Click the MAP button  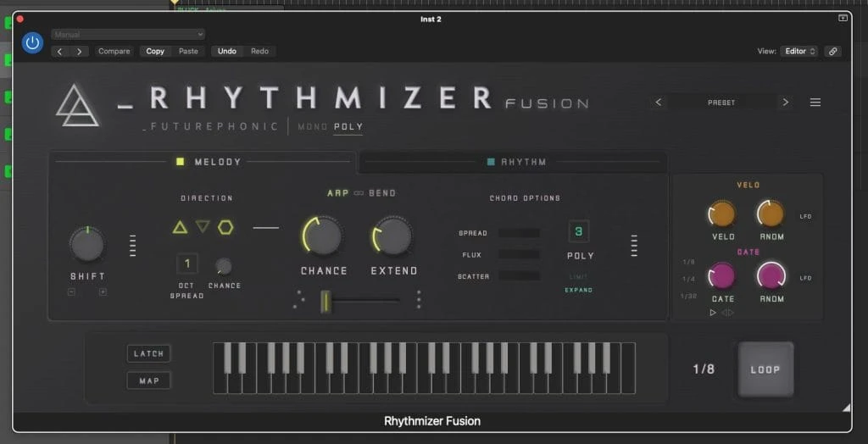click(149, 381)
